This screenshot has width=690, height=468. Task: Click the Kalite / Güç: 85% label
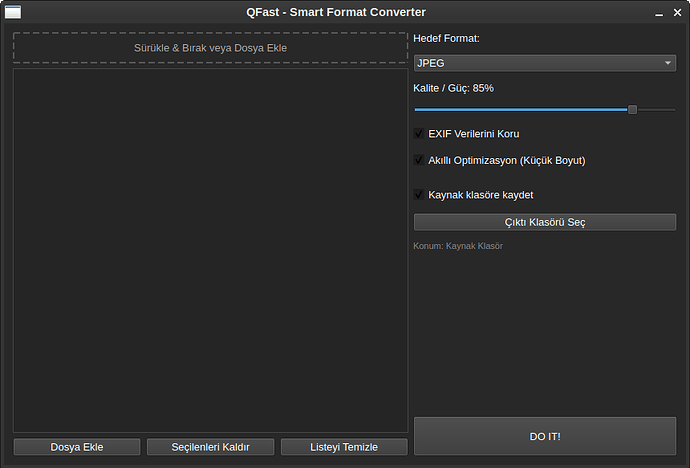[x=453, y=88]
